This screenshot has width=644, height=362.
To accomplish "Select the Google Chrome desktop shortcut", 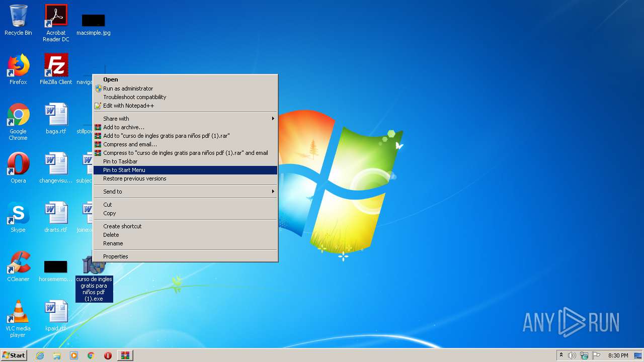I will (18, 122).
